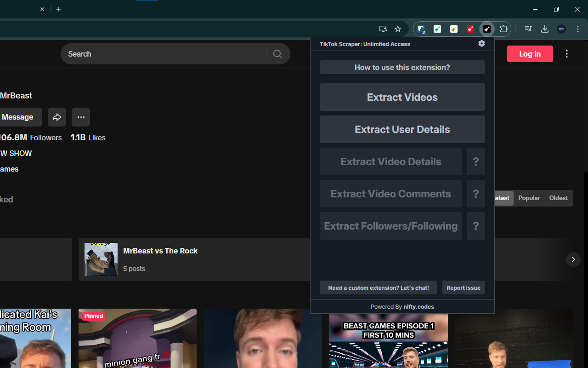Open the Extensions puzzle piece menu
Image resolution: width=588 pixels, height=368 pixels.
pos(503,29)
